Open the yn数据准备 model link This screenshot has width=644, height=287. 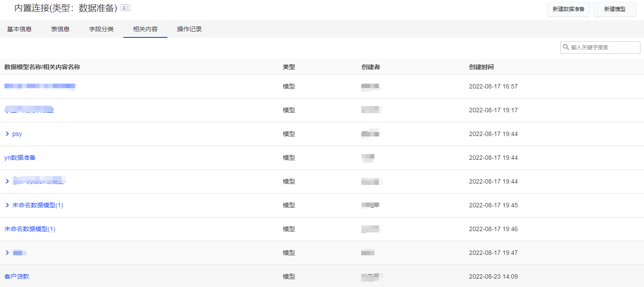pos(20,158)
